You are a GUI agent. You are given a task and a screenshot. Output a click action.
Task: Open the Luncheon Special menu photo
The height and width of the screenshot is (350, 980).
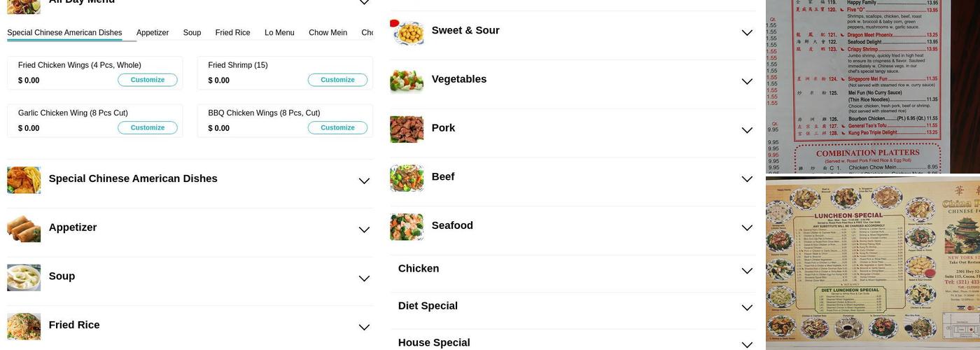tap(872, 263)
